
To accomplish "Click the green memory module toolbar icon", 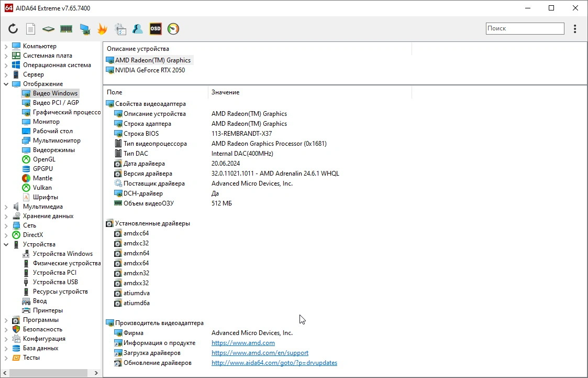I will [66, 29].
